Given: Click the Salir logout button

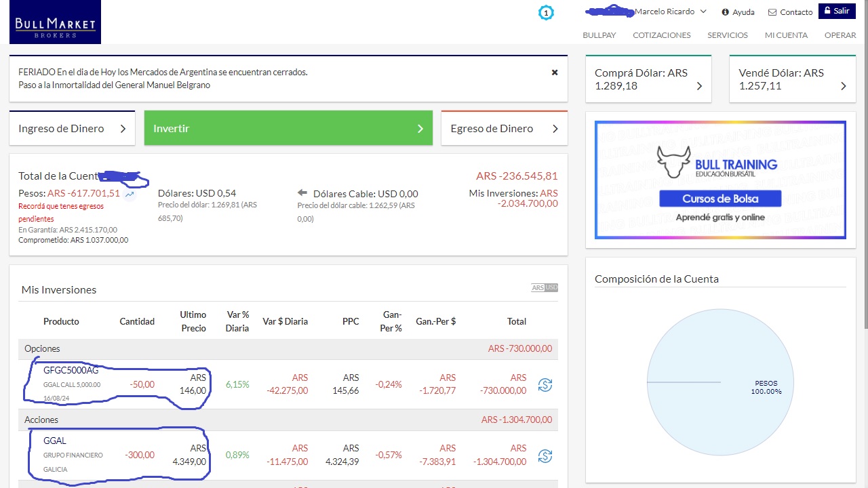Looking at the screenshot, I should pyautogui.click(x=837, y=11).
